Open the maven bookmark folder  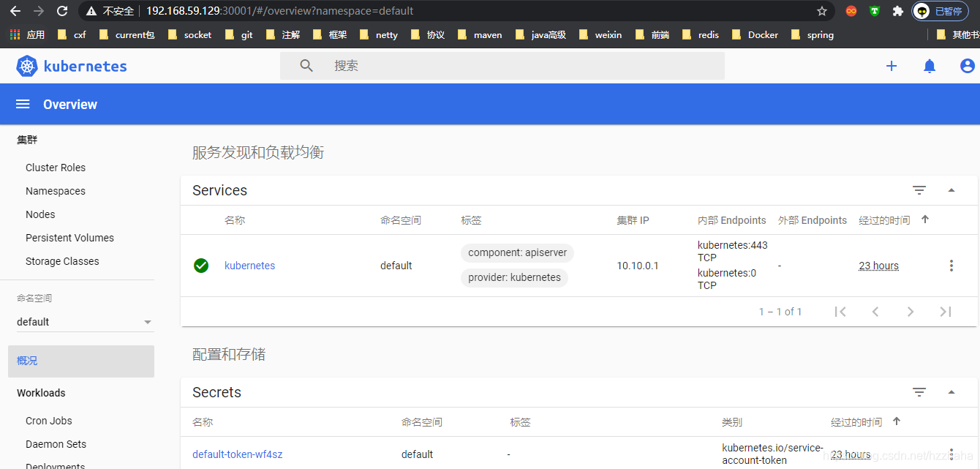coord(479,34)
